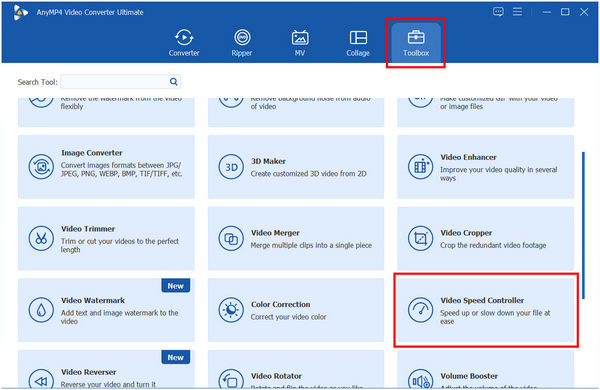The image size is (600, 390).
Task: Maximize the AnyMP4 window
Action: point(565,12)
